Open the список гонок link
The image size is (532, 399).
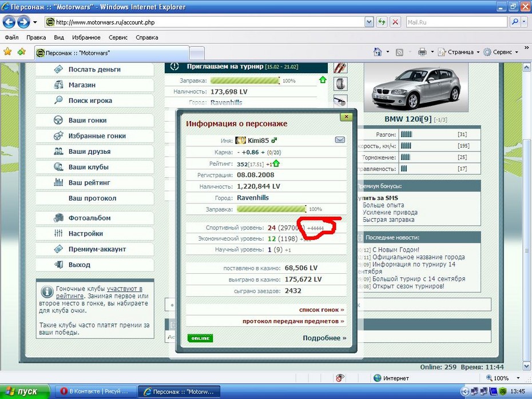tap(321, 309)
